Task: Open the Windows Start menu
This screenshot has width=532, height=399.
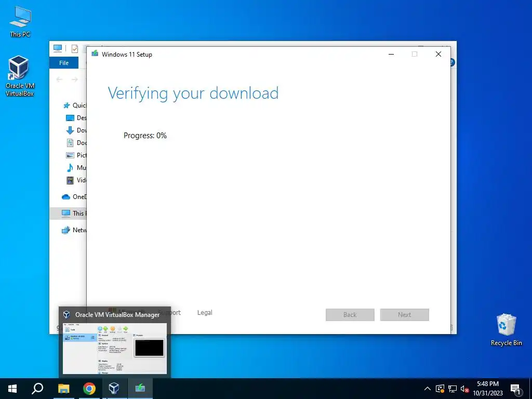Action: 12,389
